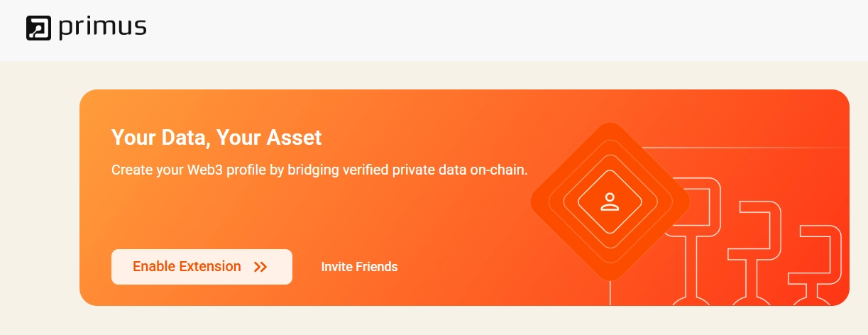Viewport: 868px width, 335px height.
Task: Click the vertical line beneath the diamond
Action: [610, 291]
